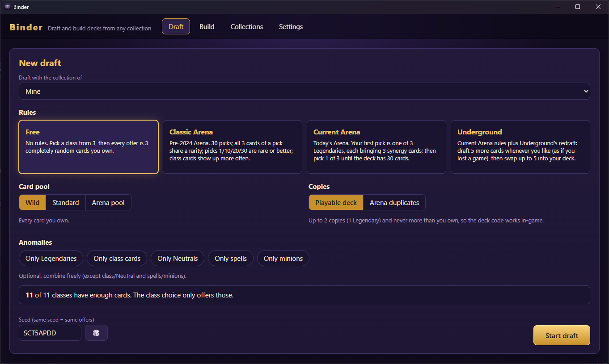
Task: Toggle the Only spells anomaly
Action: tap(231, 258)
